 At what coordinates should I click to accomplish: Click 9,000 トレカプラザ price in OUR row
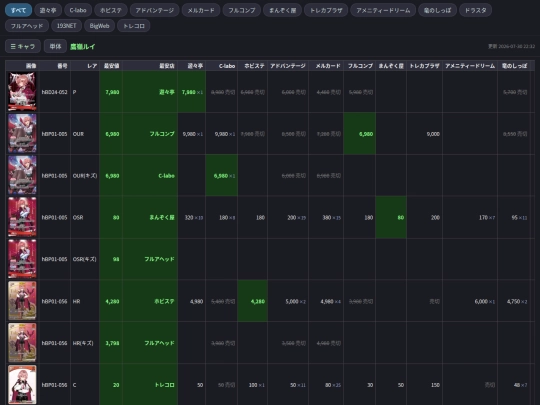433,134
